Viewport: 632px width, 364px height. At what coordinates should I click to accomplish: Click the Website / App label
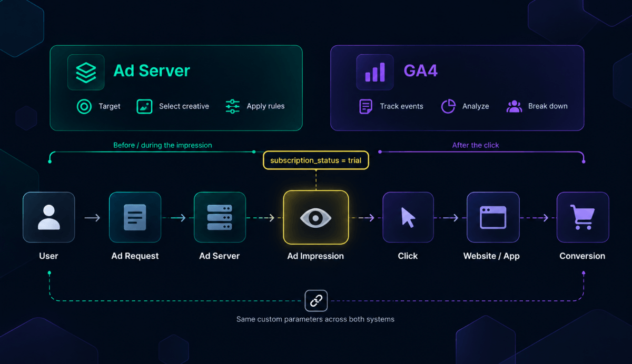pyautogui.click(x=491, y=256)
